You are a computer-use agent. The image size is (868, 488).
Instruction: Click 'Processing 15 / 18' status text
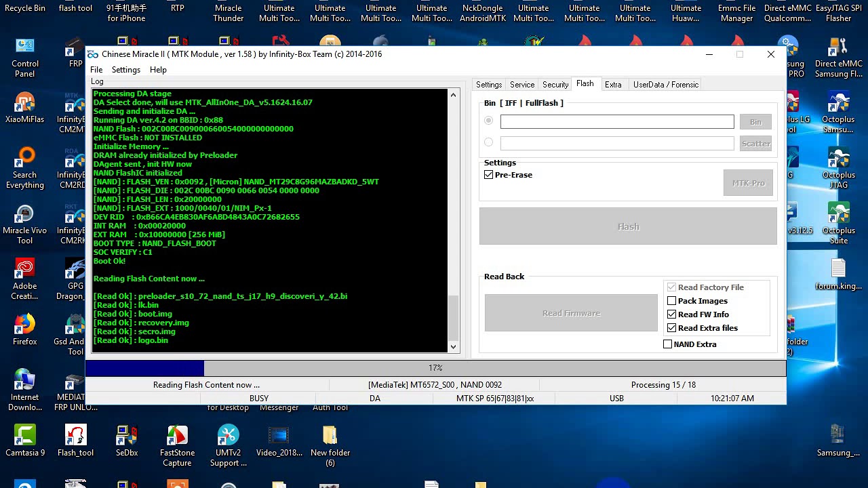663,385
